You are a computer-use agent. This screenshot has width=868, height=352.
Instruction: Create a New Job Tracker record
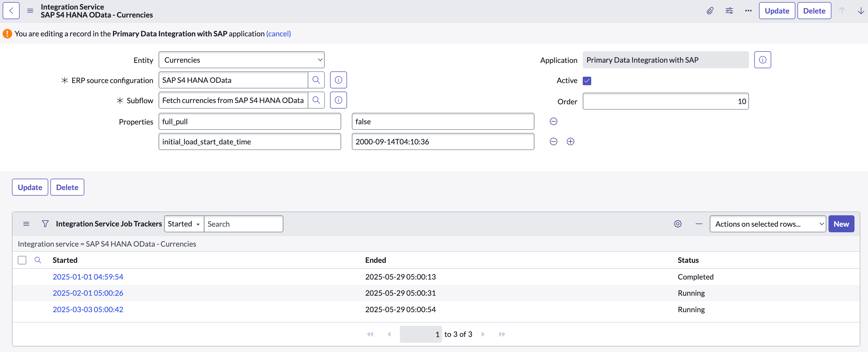coord(841,224)
